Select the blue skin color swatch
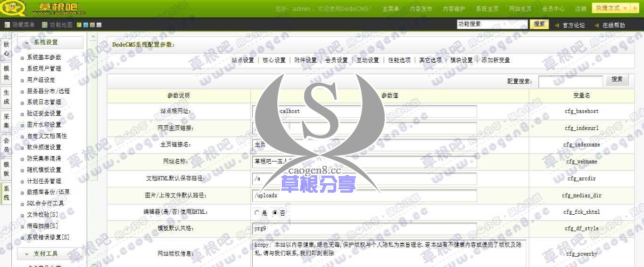 click(x=86, y=25)
